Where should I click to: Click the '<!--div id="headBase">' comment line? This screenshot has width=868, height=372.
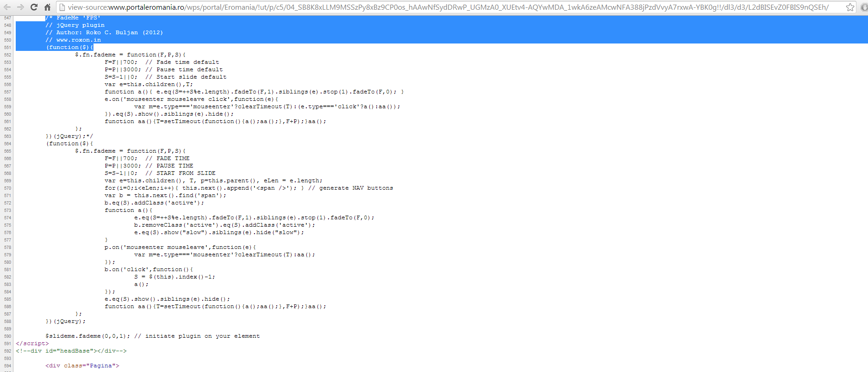point(71,351)
